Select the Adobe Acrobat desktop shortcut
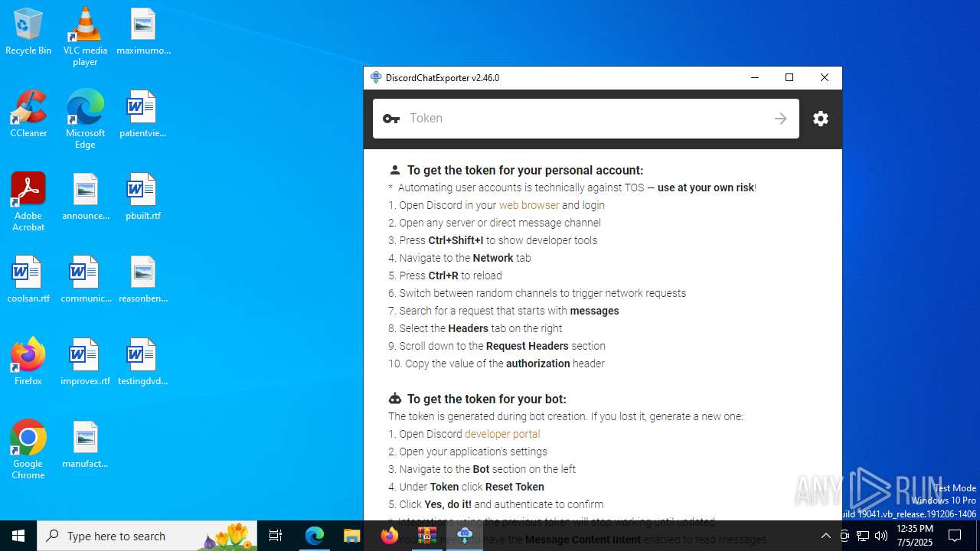 pyautogui.click(x=28, y=202)
